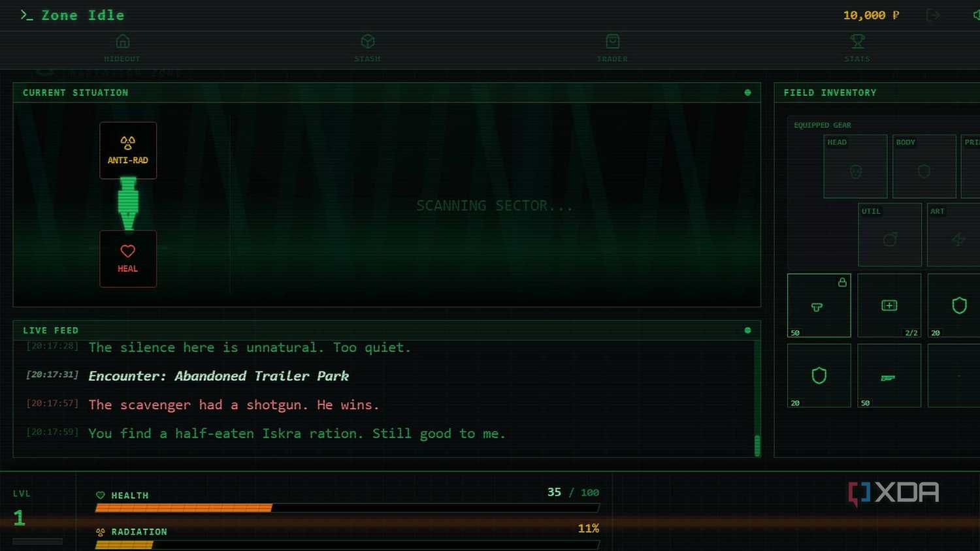Click the Field Inventory header
980x551 pixels.
(830, 93)
